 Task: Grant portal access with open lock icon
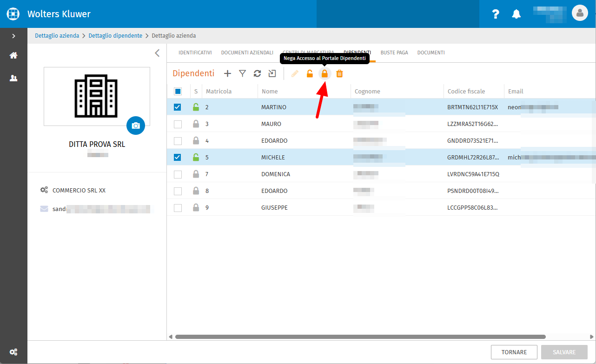pos(310,73)
